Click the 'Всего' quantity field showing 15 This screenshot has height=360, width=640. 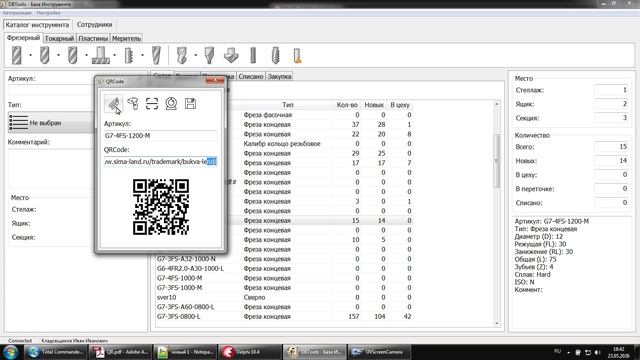[x=611, y=147]
